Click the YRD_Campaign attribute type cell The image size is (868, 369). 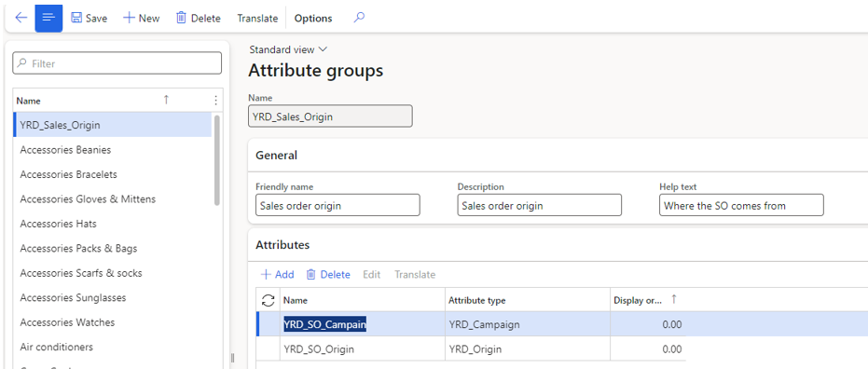click(528, 324)
